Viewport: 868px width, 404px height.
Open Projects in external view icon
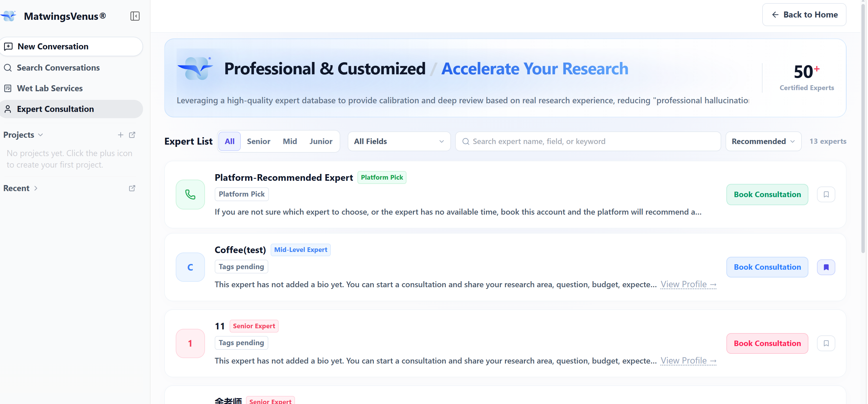pyautogui.click(x=132, y=135)
